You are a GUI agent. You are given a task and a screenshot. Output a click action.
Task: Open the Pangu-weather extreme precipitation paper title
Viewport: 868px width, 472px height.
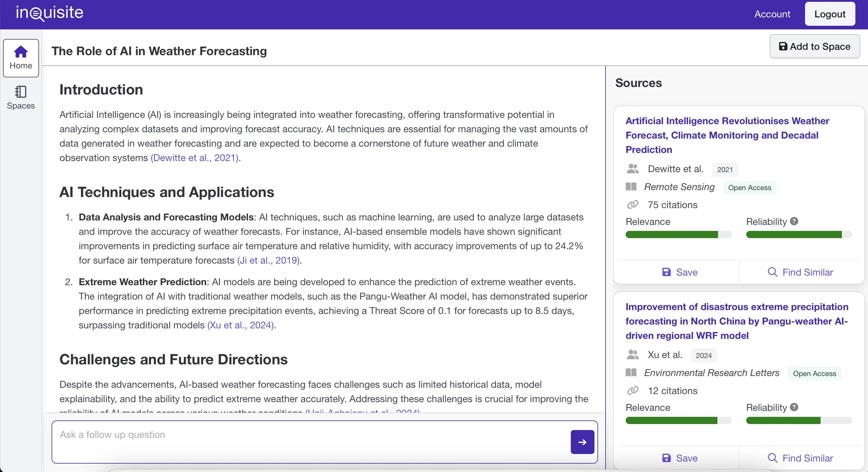click(x=736, y=321)
